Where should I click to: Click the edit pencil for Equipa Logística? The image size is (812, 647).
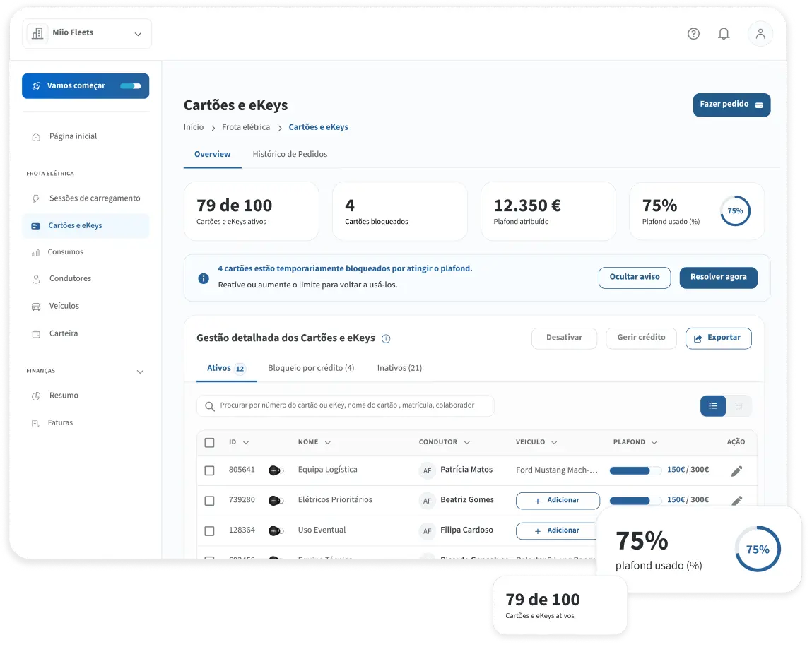coord(736,470)
